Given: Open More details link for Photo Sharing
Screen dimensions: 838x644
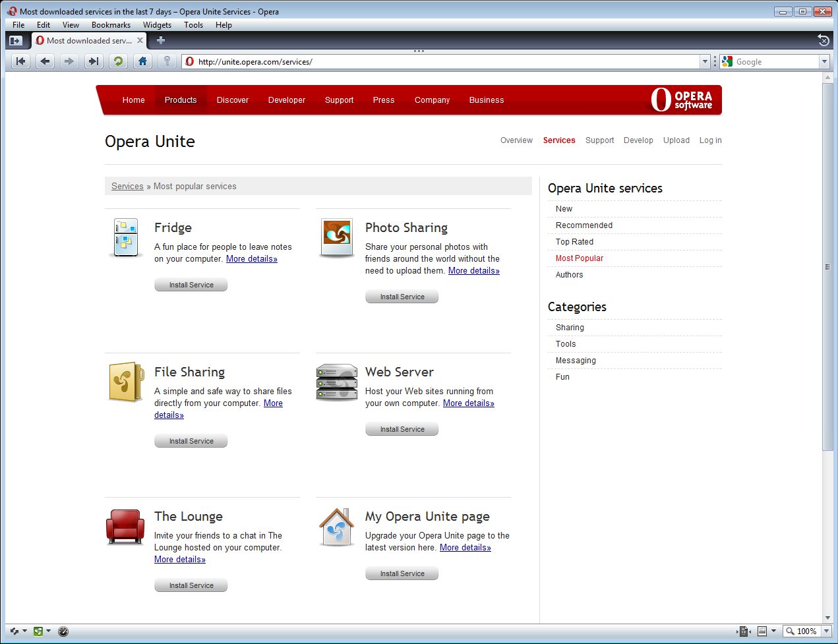Looking at the screenshot, I should coord(473,270).
